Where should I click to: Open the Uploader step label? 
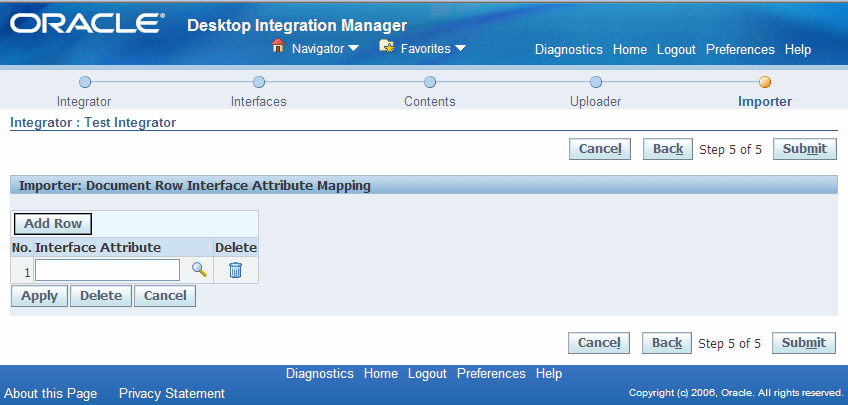coord(595,102)
